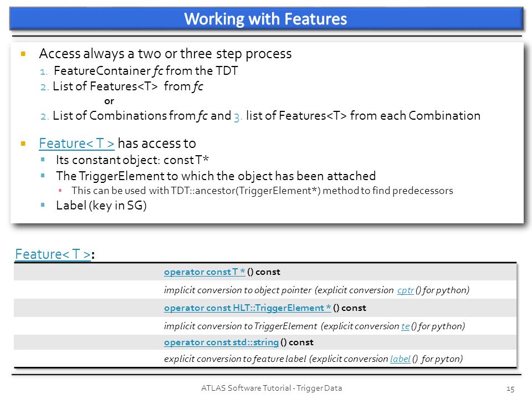
Task: Open operator const HLT::TriggerElement * link
Action: (x=247, y=308)
